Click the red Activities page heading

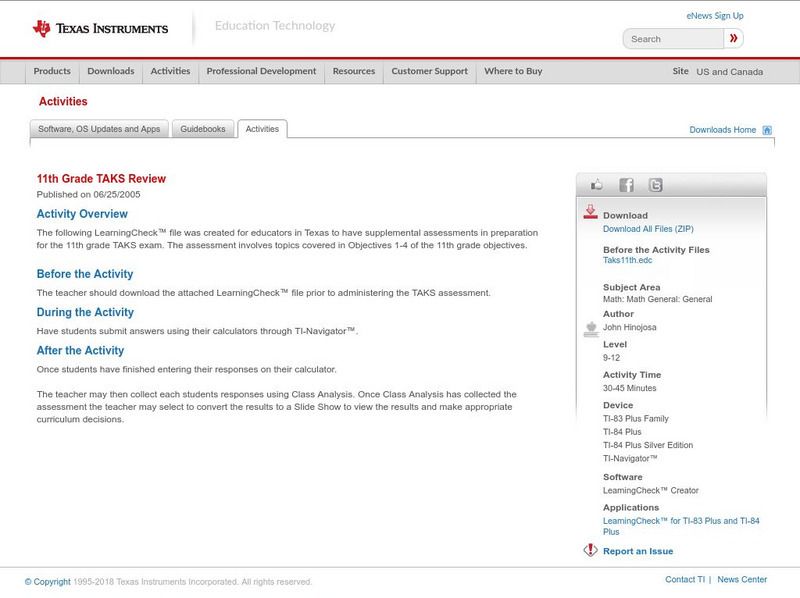click(x=63, y=102)
